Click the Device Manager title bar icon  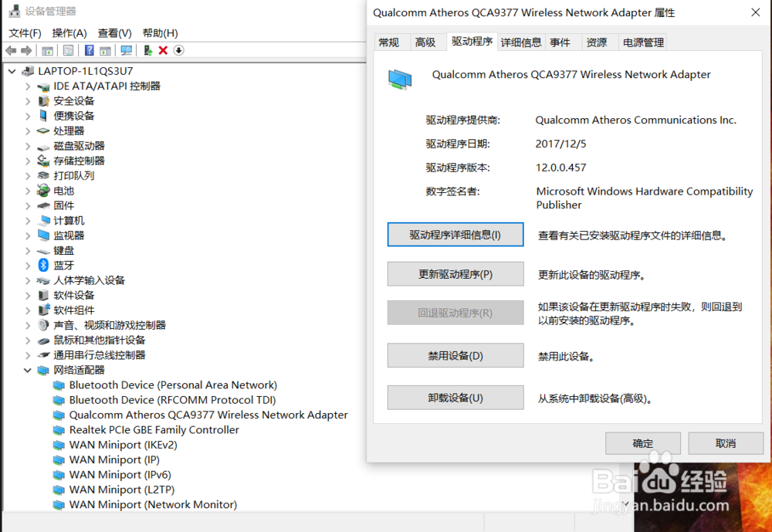point(15,11)
